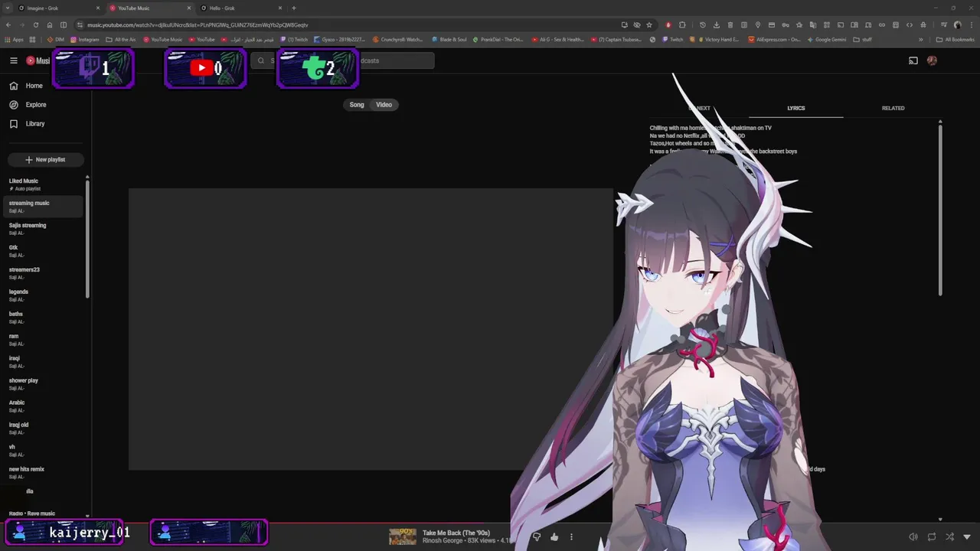Open the Related tab
Viewport: 980px width, 551px height.
pyautogui.click(x=893, y=108)
